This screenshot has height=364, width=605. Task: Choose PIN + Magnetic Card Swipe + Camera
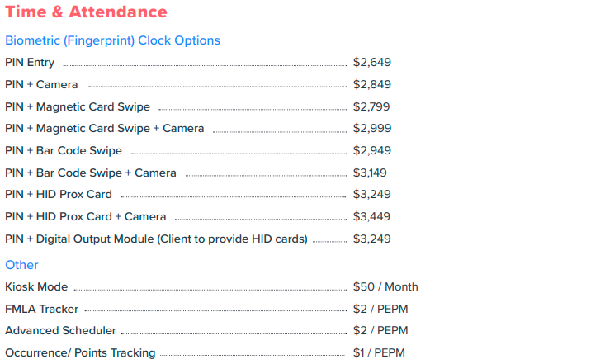pyautogui.click(x=104, y=128)
